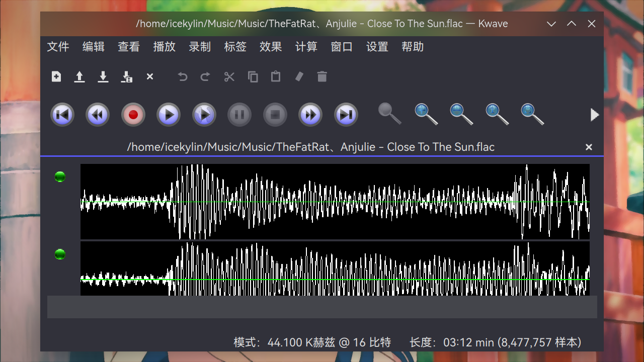Open the 效果 menu
The image size is (644, 362).
coord(271,47)
